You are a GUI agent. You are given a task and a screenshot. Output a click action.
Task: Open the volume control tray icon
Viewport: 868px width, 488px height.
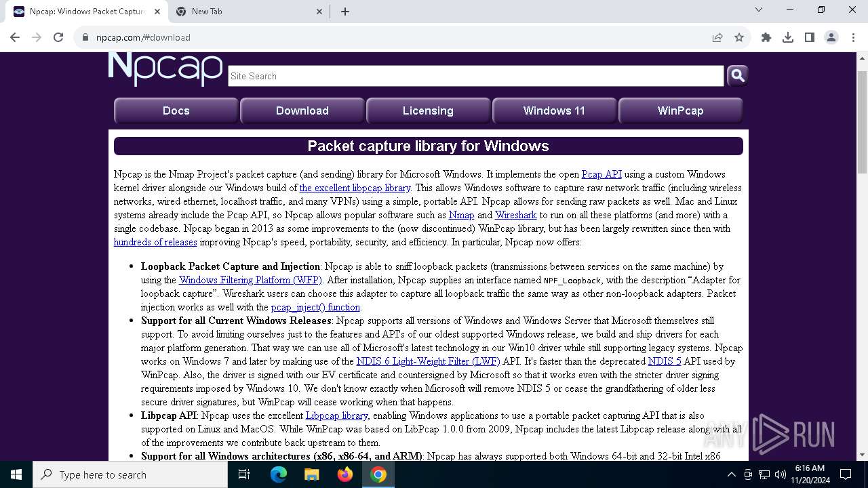[781, 474]
